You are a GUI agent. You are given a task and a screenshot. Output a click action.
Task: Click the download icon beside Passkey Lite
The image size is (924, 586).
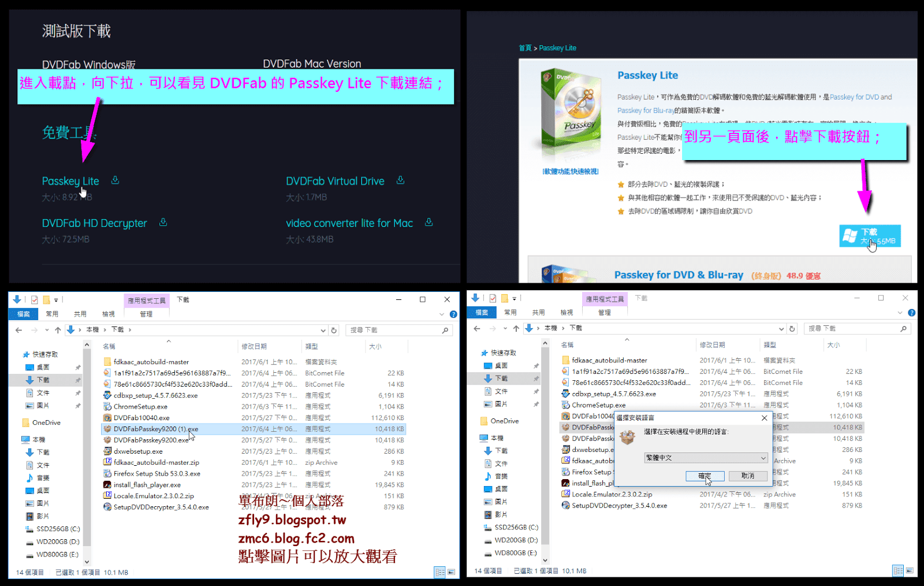click(115, 180)
